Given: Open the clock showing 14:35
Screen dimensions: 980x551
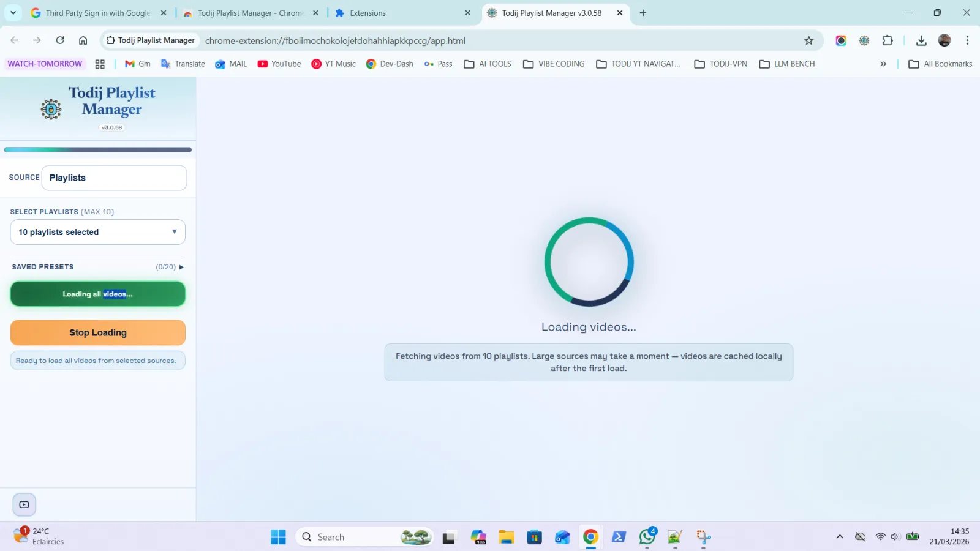Looking at the screenshot, I should [x=949, y=536].
